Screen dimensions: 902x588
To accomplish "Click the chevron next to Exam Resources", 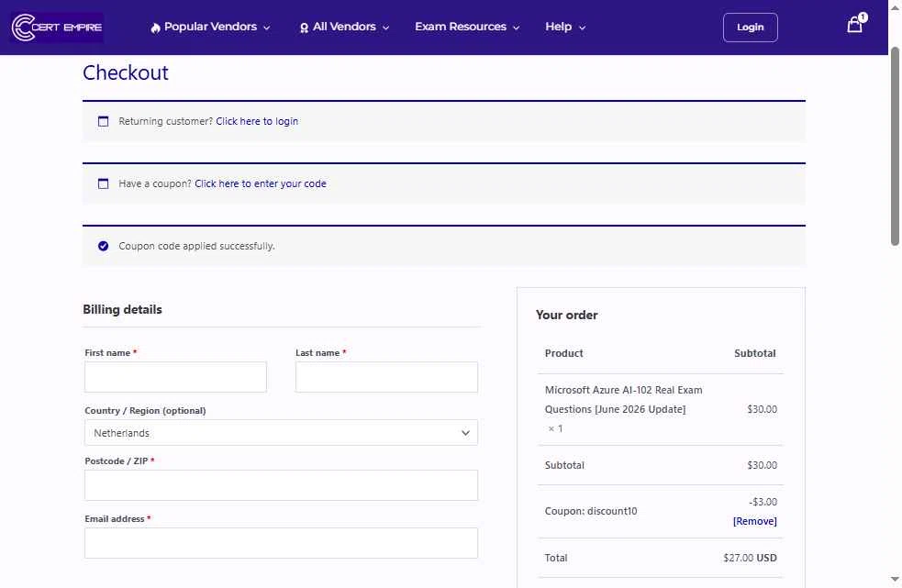I will (x=516, y=28).
